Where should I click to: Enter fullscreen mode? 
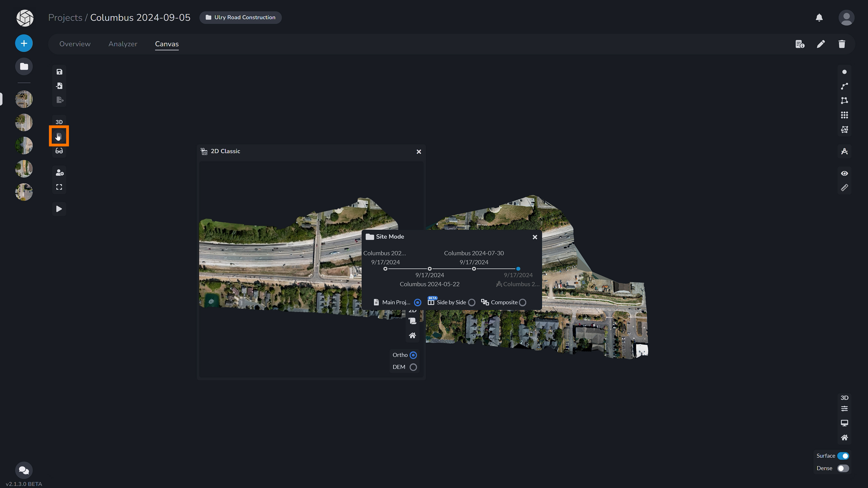(59, 187)
